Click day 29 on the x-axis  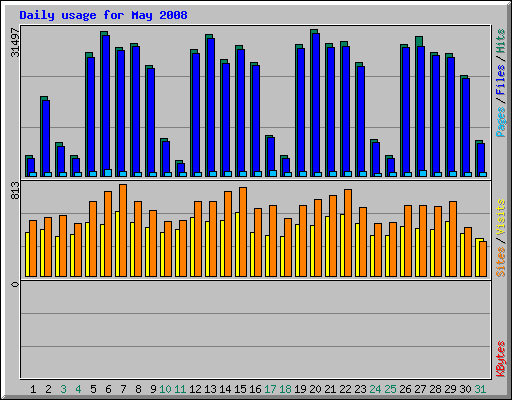pos(450,389)
